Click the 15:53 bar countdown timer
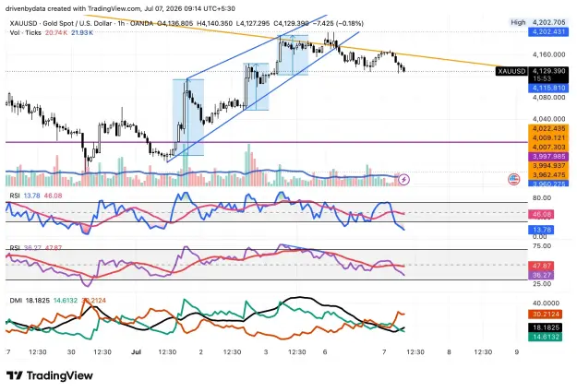The height and width of the screenshot is (392, 577). 543,78
